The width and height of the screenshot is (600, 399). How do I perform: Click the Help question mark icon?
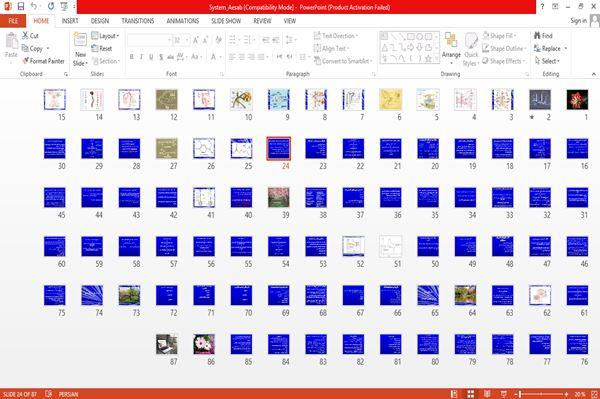[x=542, y=6]
